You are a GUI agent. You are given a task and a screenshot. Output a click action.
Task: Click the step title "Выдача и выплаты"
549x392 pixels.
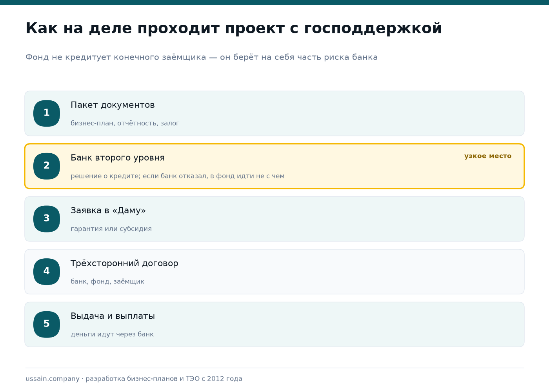(113, 316)
